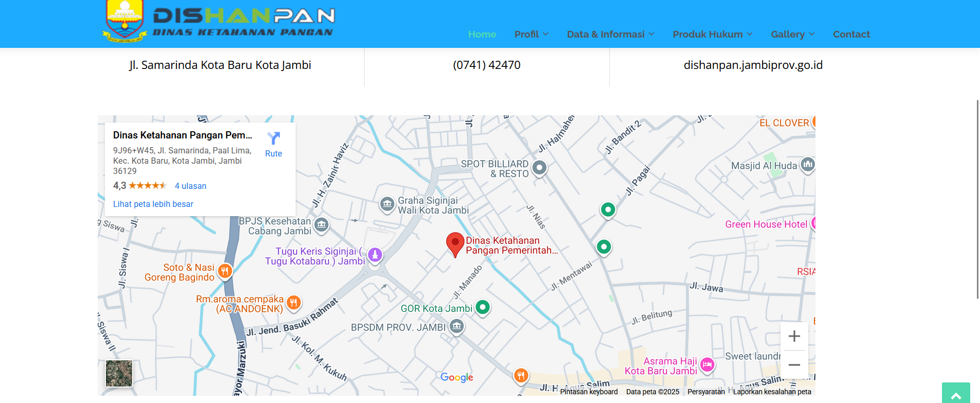Click the Asrama Haji Kota Baru hotel icon

click(707, 365)
